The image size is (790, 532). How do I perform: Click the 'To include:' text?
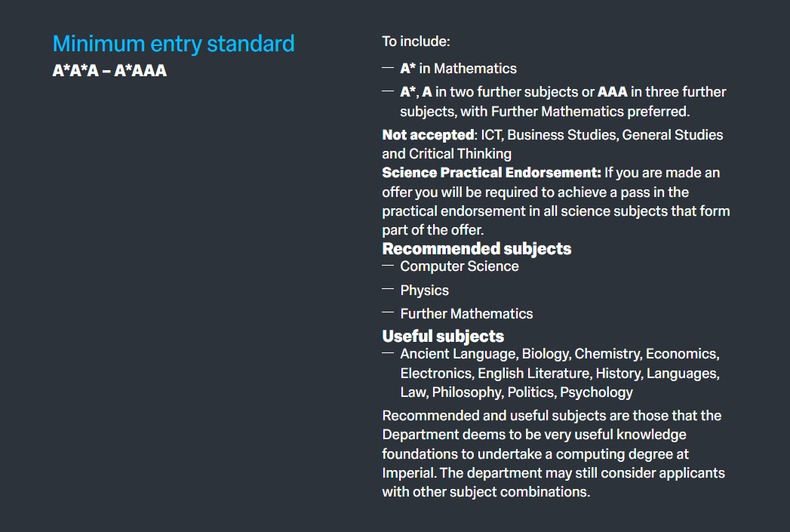click(416, 42)
